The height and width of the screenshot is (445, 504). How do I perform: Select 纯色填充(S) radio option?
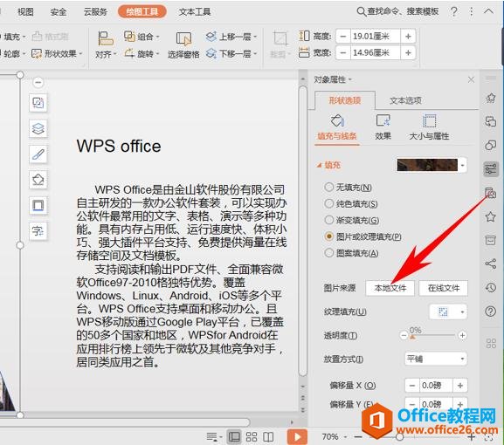328,203
